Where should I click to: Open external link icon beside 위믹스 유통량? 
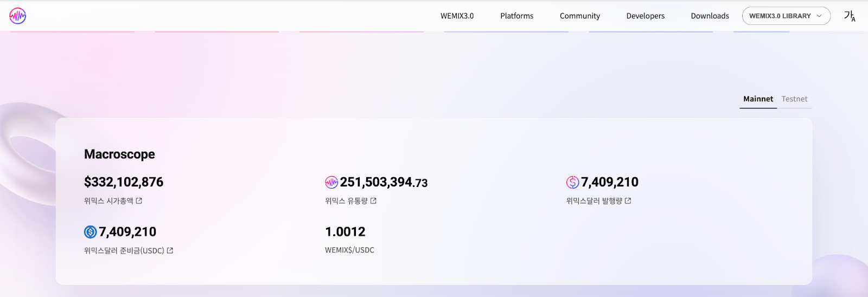coord(373,201)
